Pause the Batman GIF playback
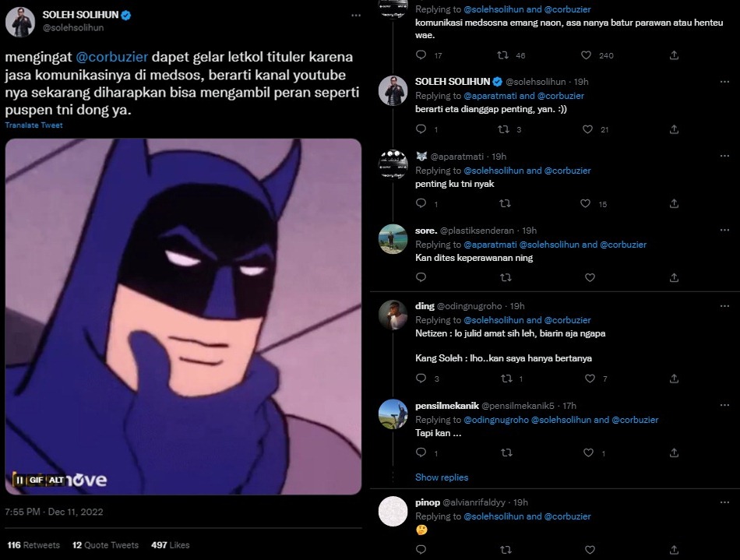740x560 pixels. pyautogui.click(x=20, y=480)
